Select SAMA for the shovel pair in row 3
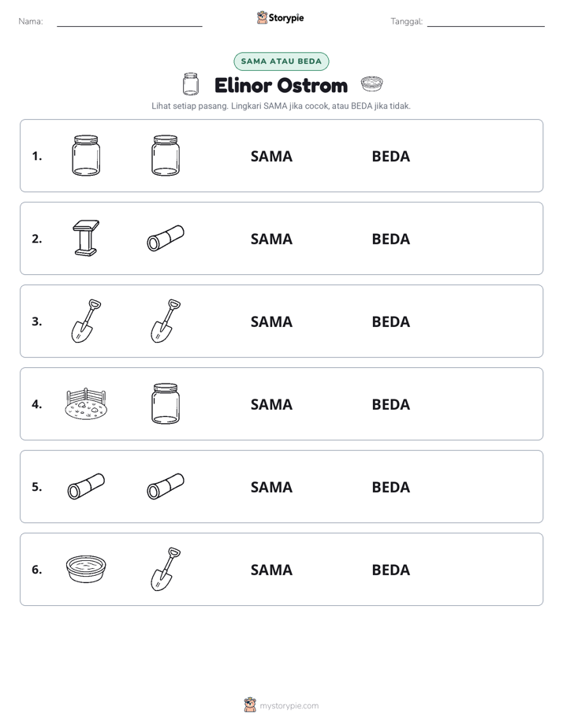Viewport: 563px width, 728px height. point(272,321)
